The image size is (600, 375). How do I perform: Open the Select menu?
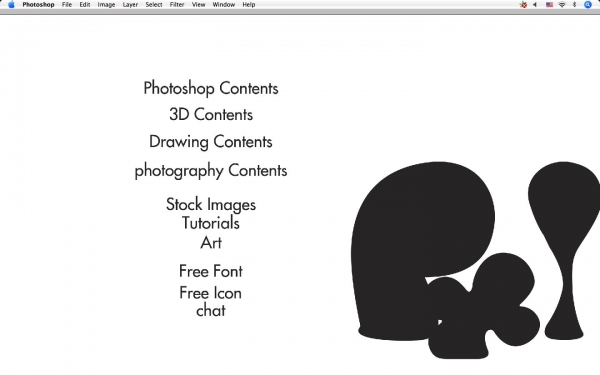coord(154,5)
